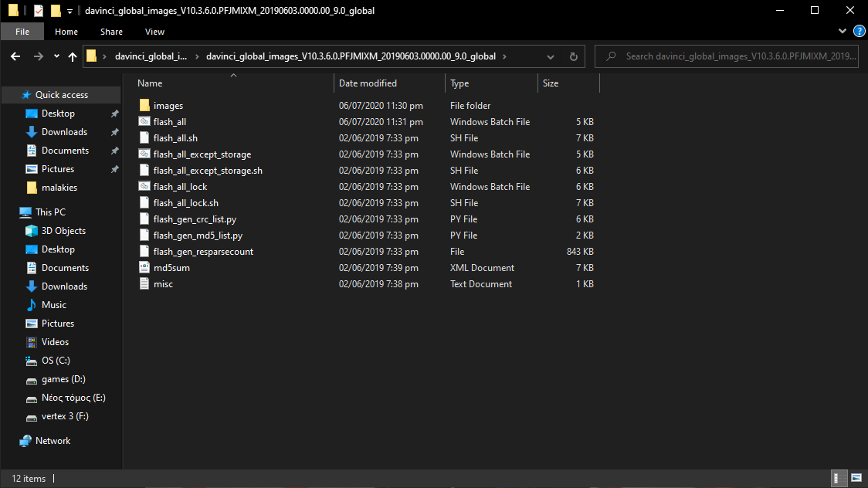The width and height of the screenshot is (868, 488).
Task: Click the Help question mark icon
Action: pos(858,32)
